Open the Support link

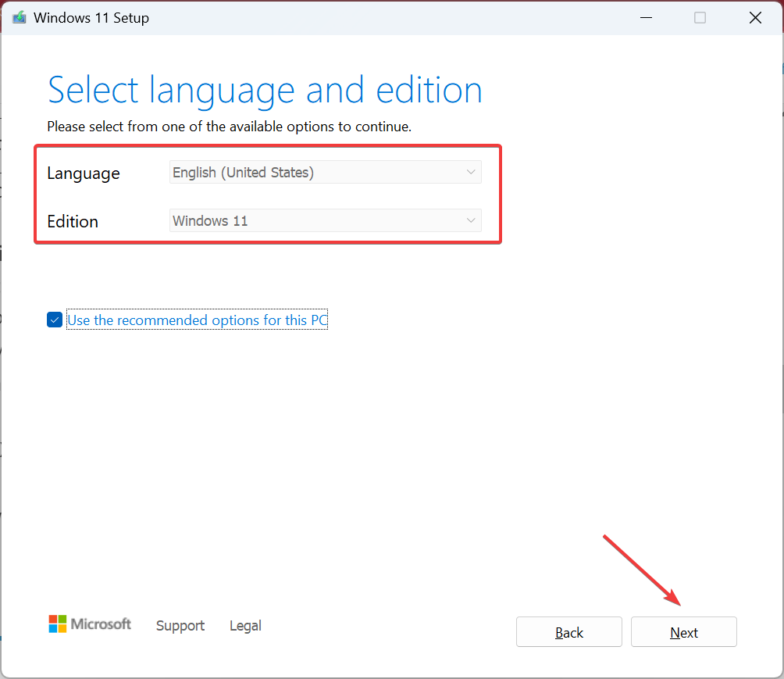click(x=180, y=625)
